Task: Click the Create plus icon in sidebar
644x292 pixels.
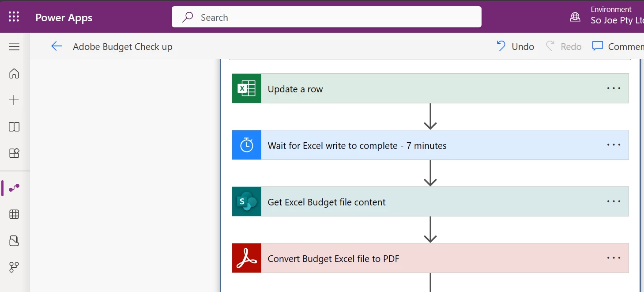Action: click(x=14, y=100)
